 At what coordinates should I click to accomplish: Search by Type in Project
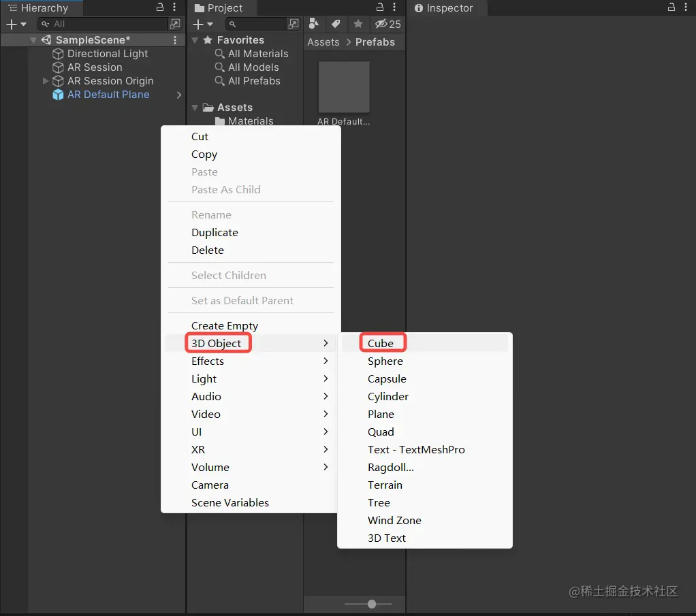tap(314, 24)
